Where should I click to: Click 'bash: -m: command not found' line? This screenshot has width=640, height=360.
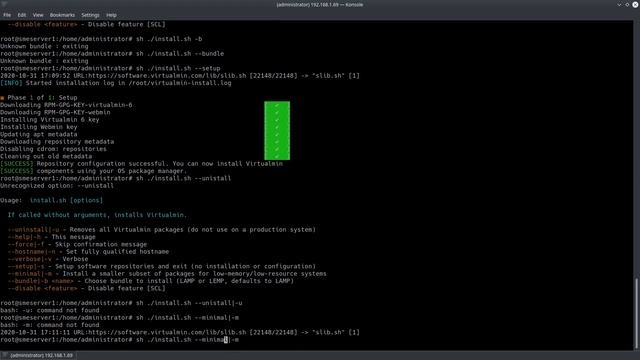click(x=50, y=325)
